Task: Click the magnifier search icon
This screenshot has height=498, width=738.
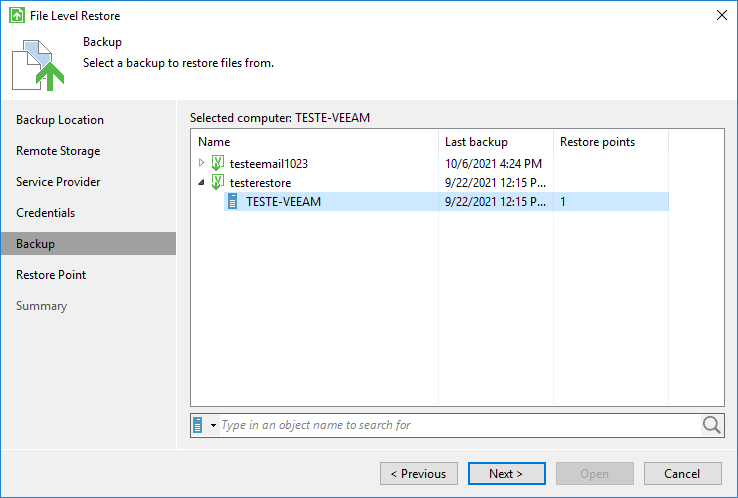Action: 712,425
